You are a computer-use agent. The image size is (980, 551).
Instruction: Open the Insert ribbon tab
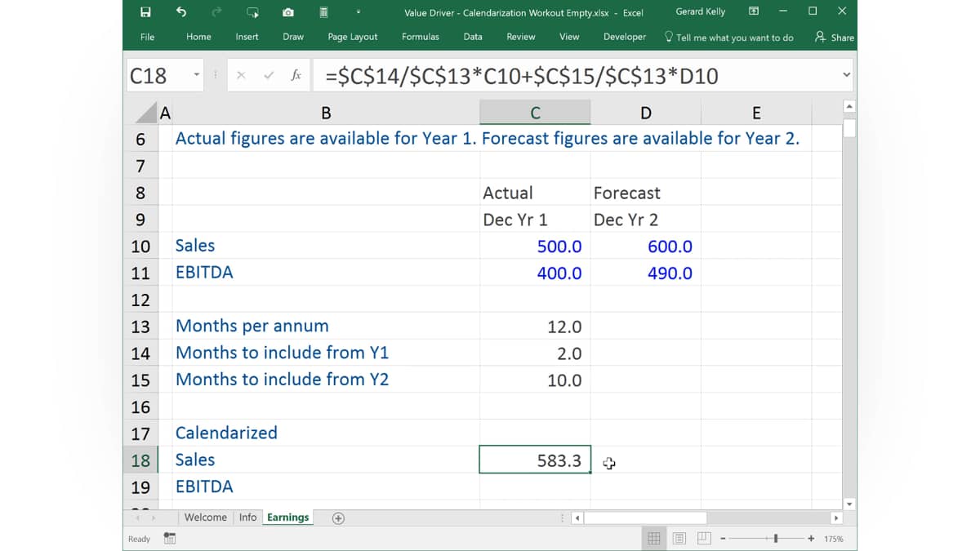[x=247, y=37]
